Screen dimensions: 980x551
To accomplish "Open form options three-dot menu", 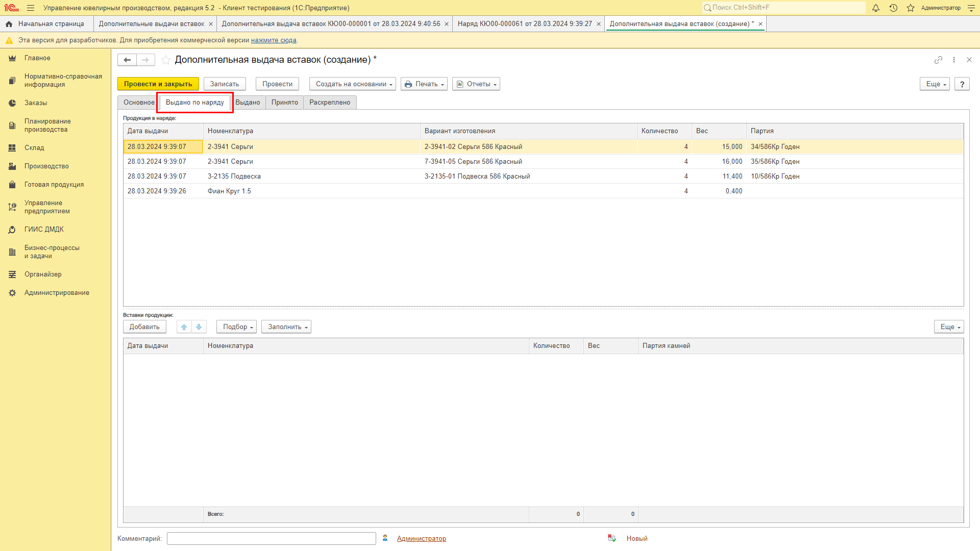I will [954, 60].
